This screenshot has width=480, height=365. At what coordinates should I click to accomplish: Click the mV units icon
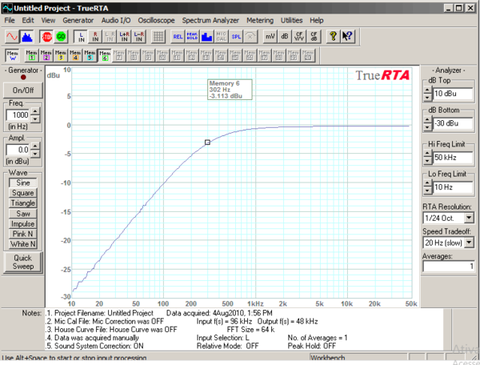click(x=270, y=37)
